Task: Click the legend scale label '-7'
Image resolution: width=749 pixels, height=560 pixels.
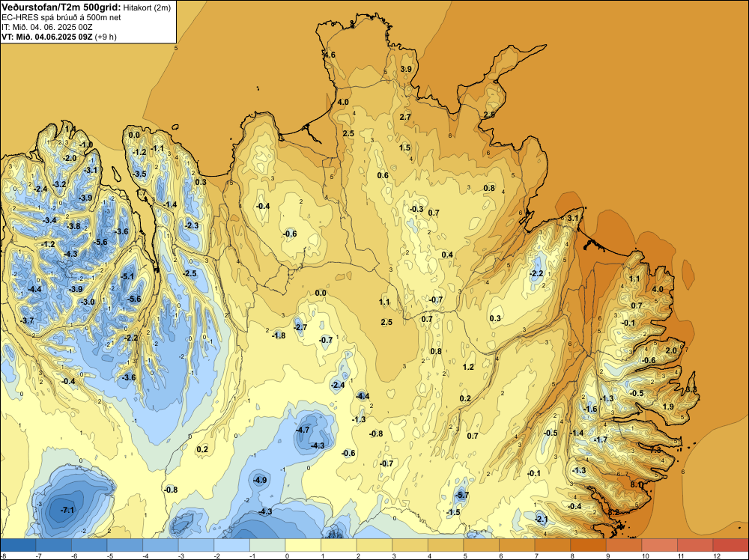Action: tap(39, 556)
